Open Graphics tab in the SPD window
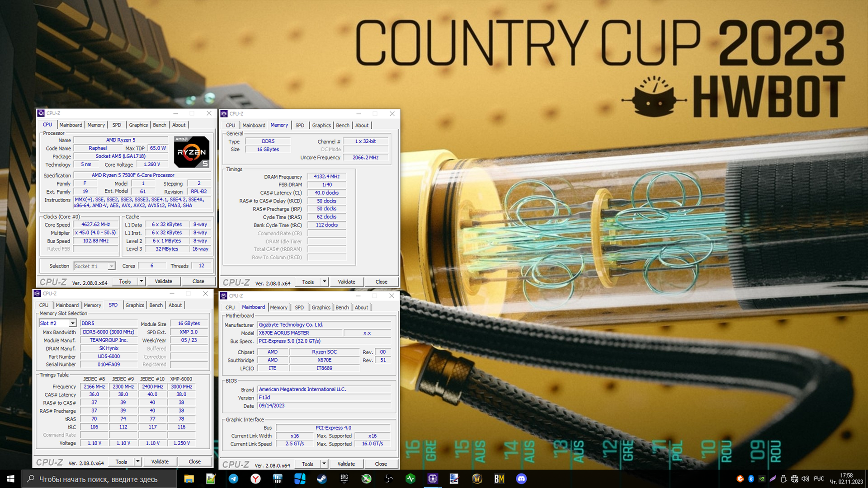Image resolution: width=868 pixels, height=488 pixels. click(135, 305)
